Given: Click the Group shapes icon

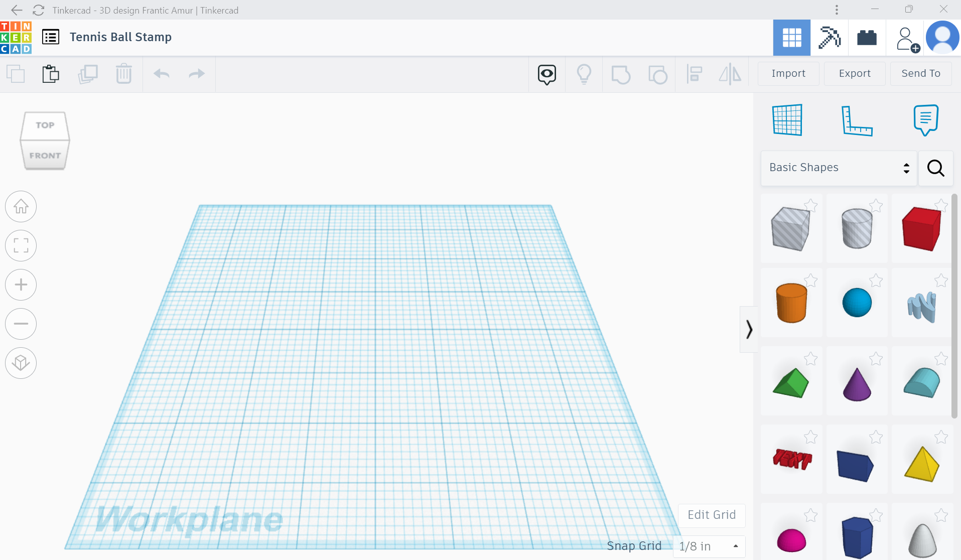Looking at the screenshot, I should [x=621, y=75].
